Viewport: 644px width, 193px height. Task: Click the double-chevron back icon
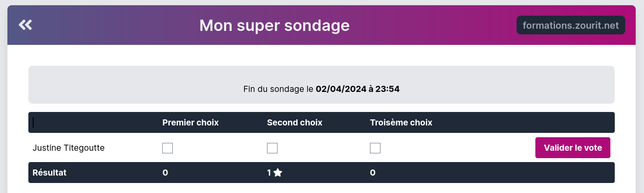(x=25, y=25)
